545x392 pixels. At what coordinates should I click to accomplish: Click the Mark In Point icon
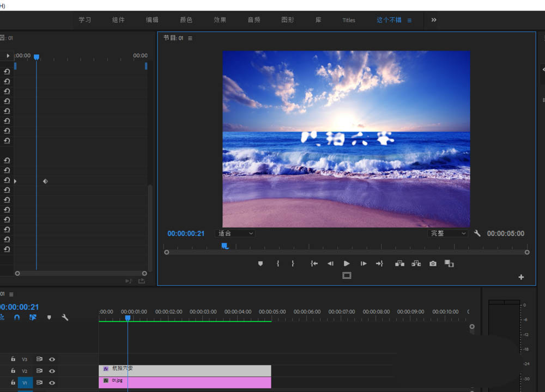tap(278, 264)
